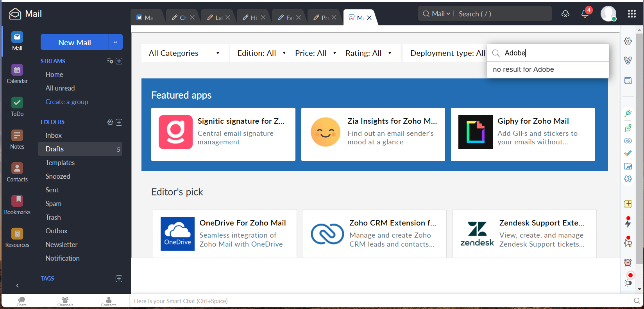Viewport: 644px width, 309px height.
Task: Close the active Marketplace tab
Action: coord(369,18)
